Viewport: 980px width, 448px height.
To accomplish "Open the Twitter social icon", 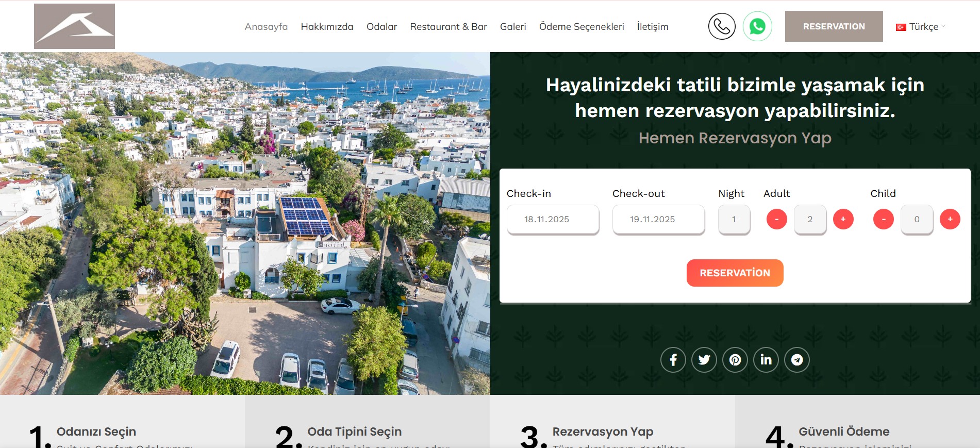I will pyautogui.click(x=704, y=360).
